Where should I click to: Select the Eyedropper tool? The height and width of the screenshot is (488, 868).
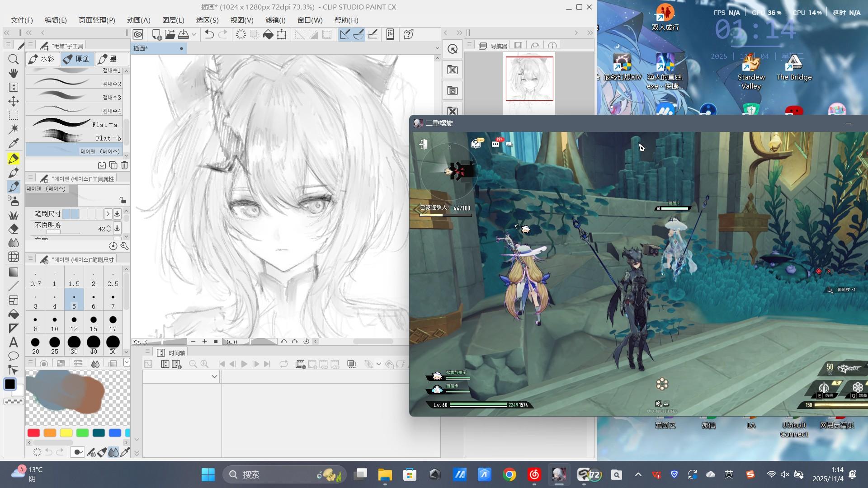coord(14,144)
